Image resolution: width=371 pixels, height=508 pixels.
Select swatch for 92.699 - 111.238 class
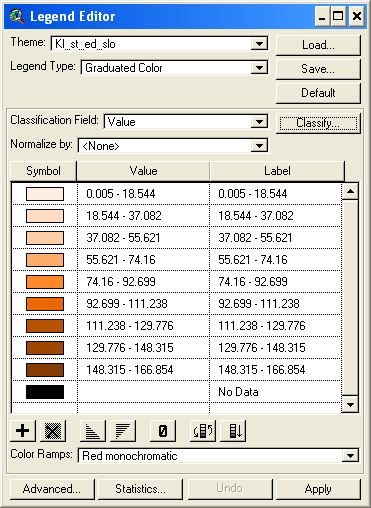45,304
